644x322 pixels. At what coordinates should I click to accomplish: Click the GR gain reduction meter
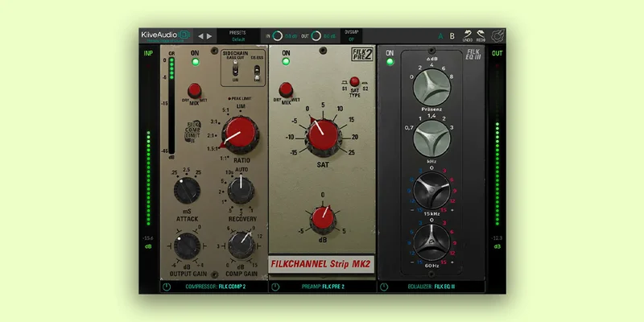(171, 105)
